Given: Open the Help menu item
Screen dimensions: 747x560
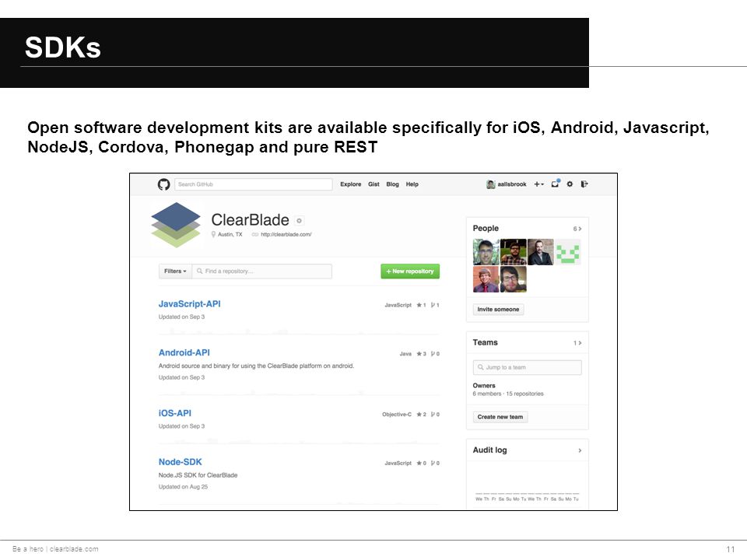Looking at the screenshot, I should pyautogui.click(x=412, y=184).
